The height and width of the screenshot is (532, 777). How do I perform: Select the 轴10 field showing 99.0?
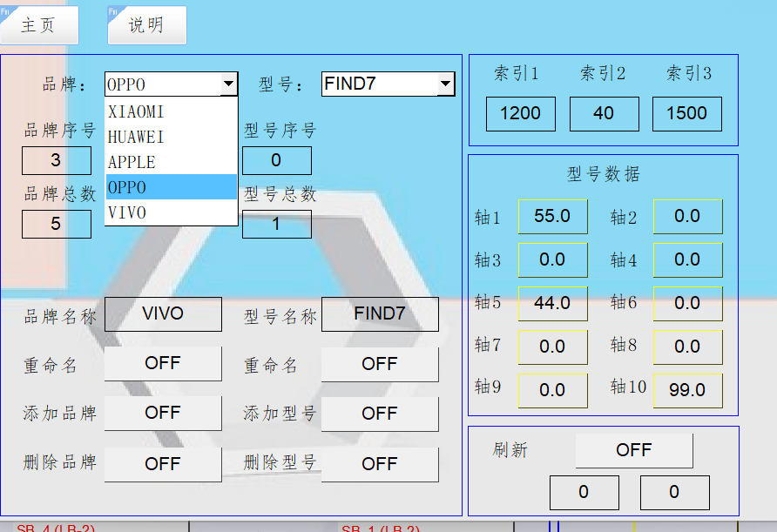(687, 390)
